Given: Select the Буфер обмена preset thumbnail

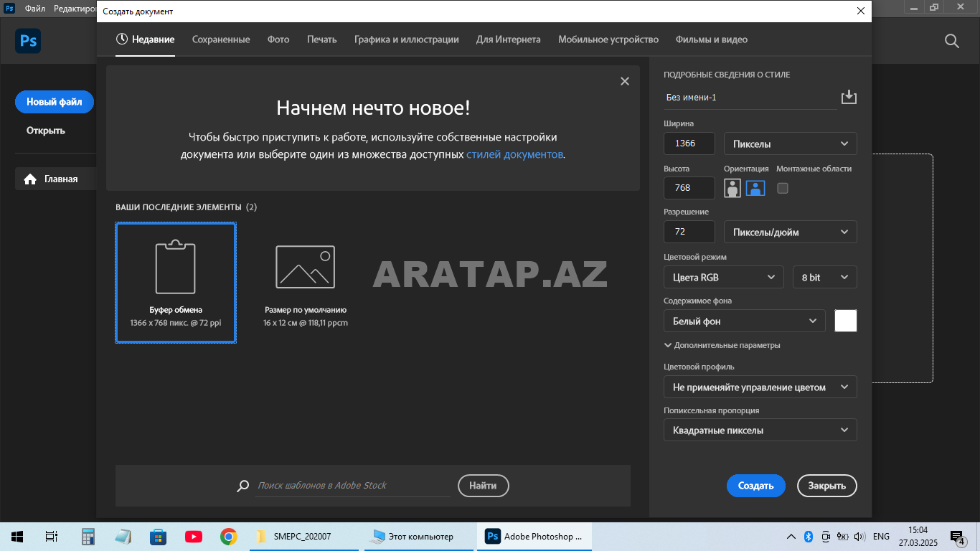Looking at the screenshot, I should (176, 283).
